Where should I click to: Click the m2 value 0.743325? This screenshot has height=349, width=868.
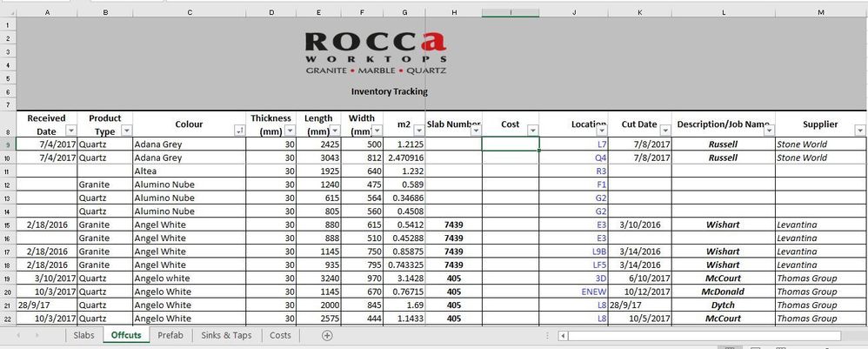(x=406, y=265)
